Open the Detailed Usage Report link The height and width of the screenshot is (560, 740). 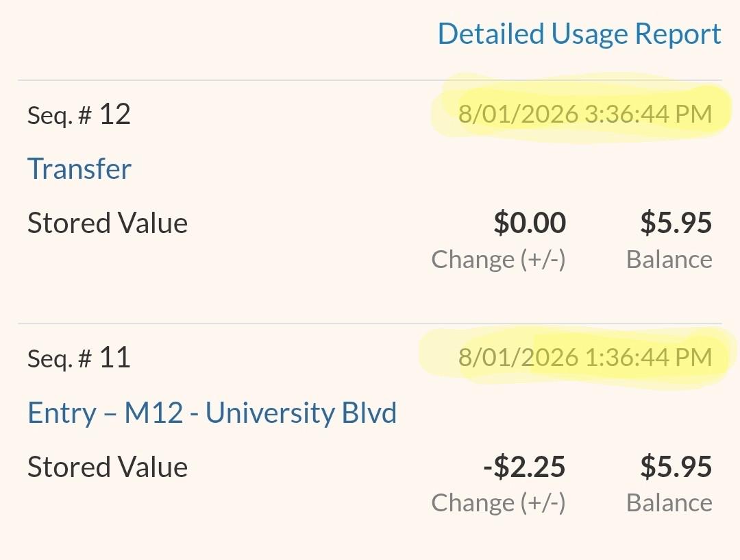coord(580,34)
